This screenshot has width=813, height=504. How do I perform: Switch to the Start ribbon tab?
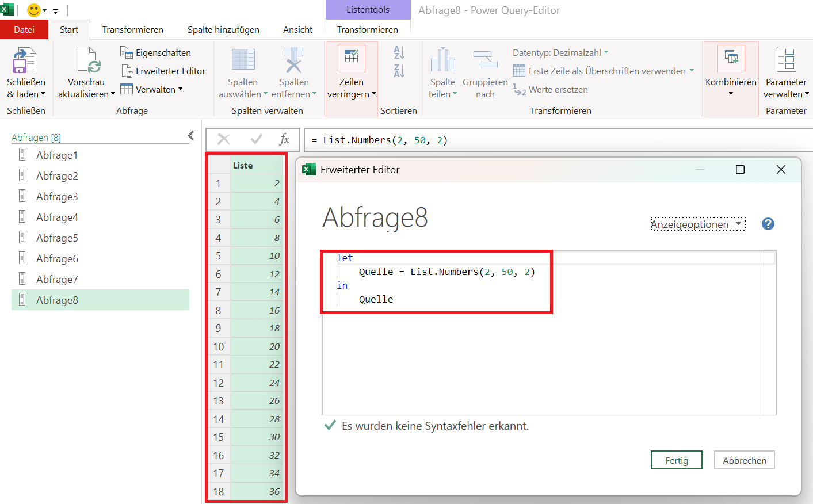(x=69, y=30)
